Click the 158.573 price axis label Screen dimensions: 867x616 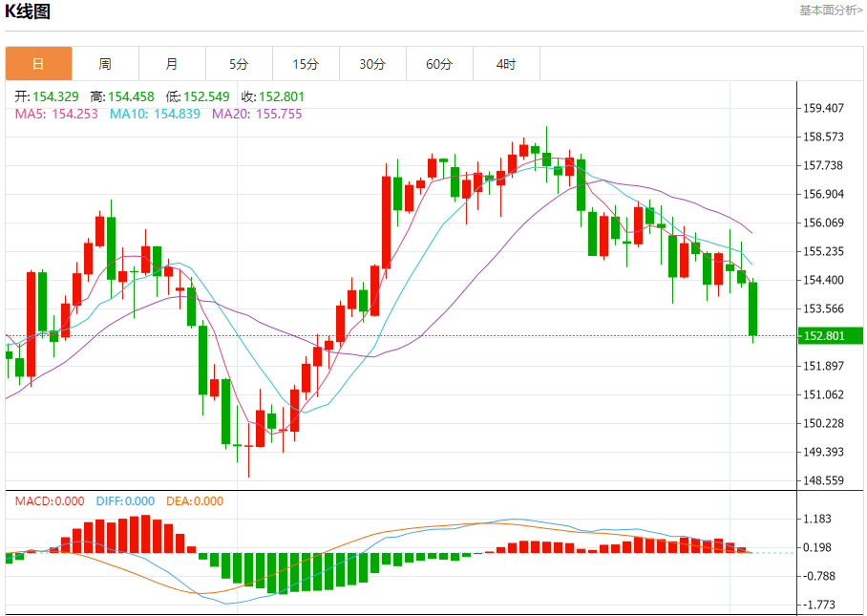tap(824, 137)
